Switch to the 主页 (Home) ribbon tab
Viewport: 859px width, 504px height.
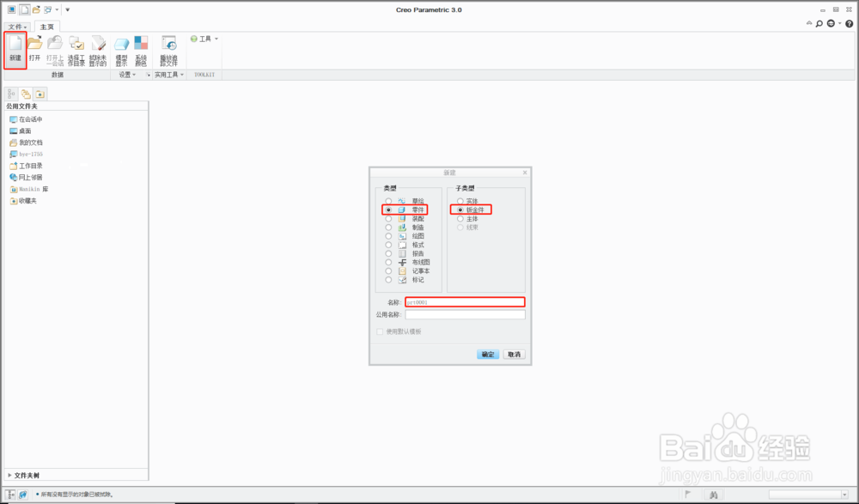(47, 27)
